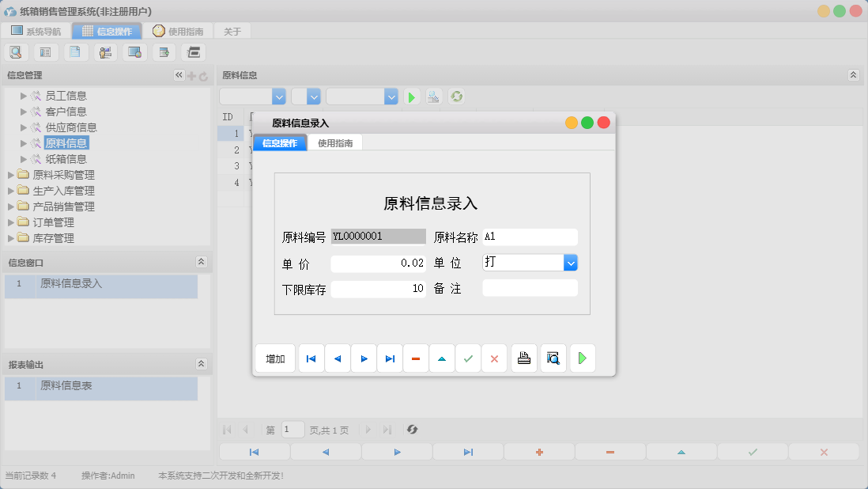This screenshot has height=489, width=868.
Task: Click the delete record red minus icon
Action: click(x=416, y=358)
